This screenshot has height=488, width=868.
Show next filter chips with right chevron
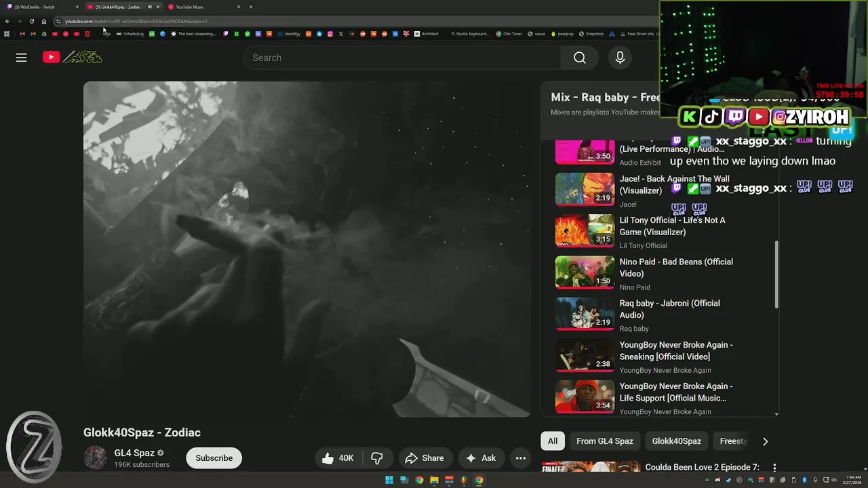765,441
